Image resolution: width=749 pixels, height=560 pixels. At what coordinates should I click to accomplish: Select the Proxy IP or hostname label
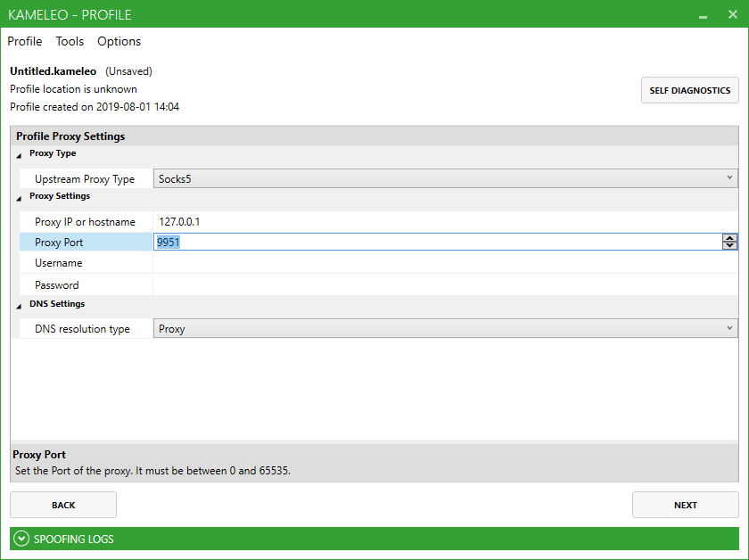click(x=85, y=222)
